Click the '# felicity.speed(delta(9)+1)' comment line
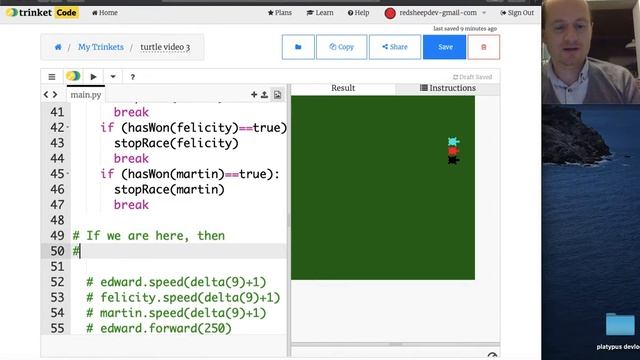640x360 pixels. click(x=183, y=298)
